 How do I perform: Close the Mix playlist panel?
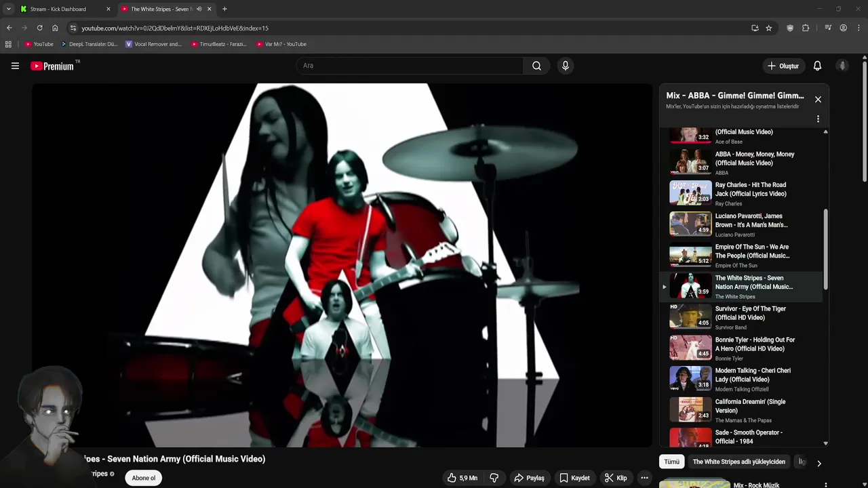tap(818, 100)
